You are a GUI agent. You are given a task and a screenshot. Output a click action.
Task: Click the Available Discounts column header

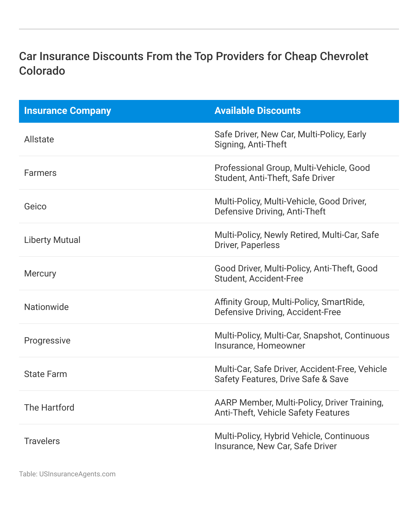tap(257, 111)
